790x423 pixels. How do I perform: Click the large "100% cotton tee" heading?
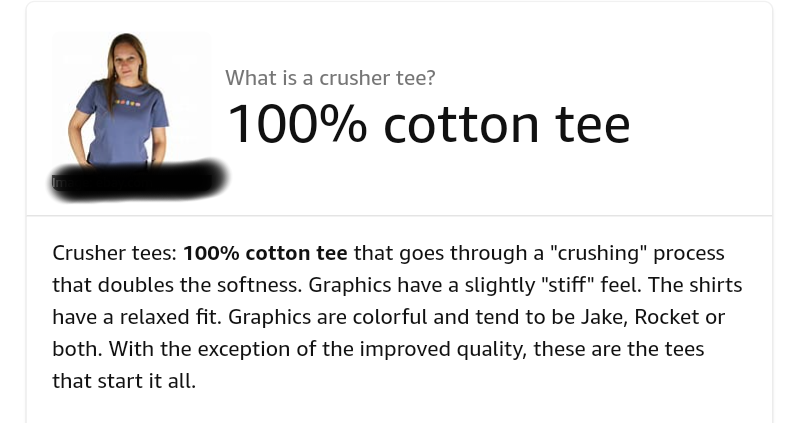[x=428, y=123]
